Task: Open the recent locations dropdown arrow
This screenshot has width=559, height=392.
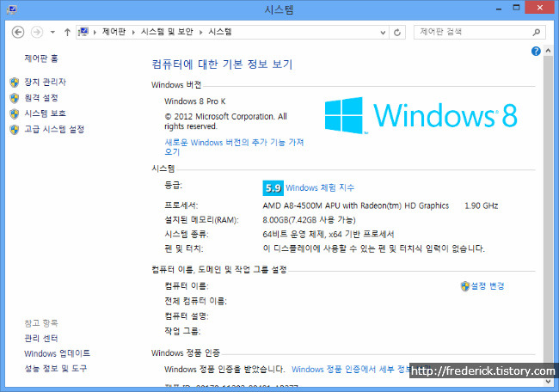Action: (52, 32)
